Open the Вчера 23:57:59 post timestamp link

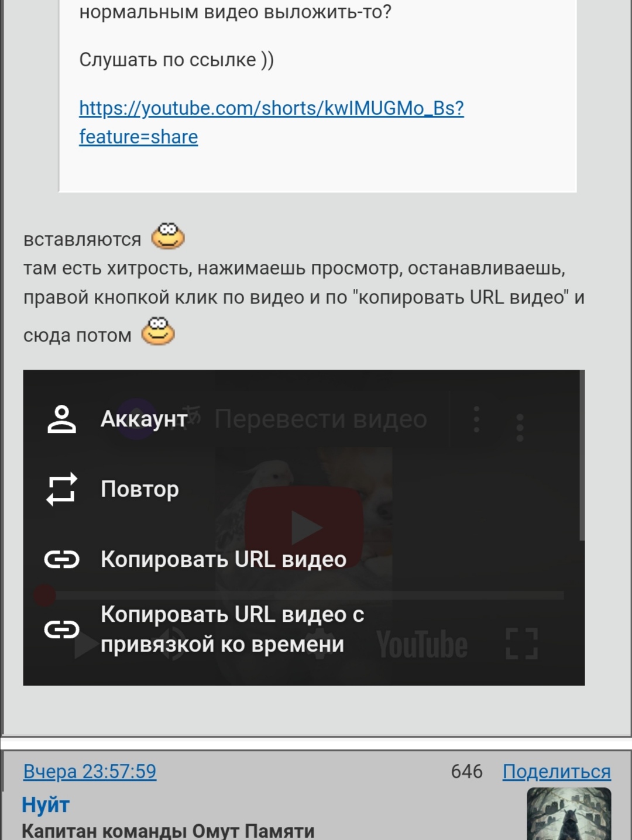coord(90,772)
